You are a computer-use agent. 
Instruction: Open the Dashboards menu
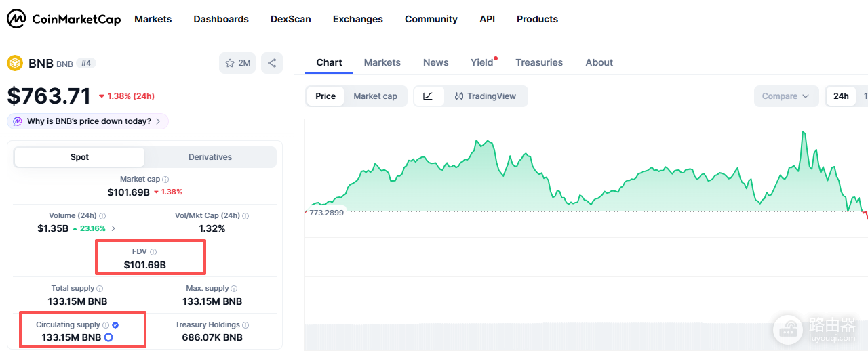[x=221, y=19]
